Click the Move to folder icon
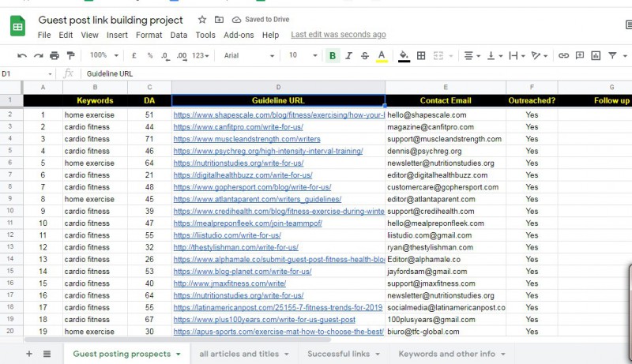This screenshot has height=364, width=632. pyautogui.click(x=219, y=19)
